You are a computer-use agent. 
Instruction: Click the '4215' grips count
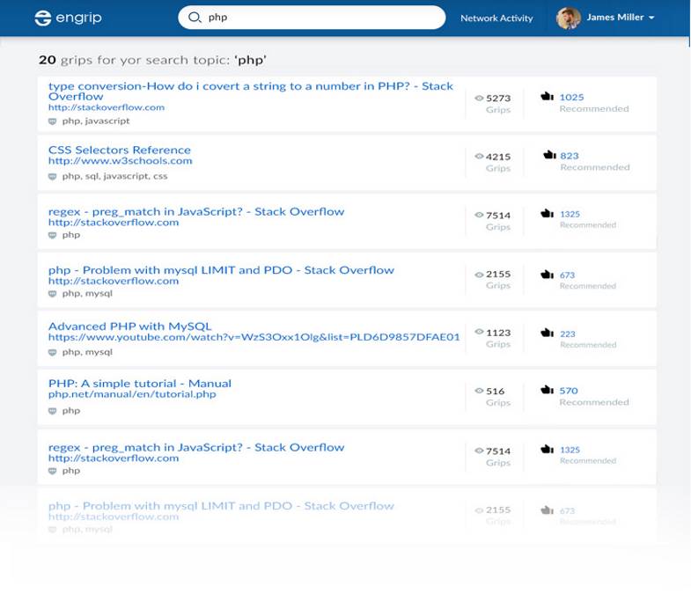[x=498, y=157]
